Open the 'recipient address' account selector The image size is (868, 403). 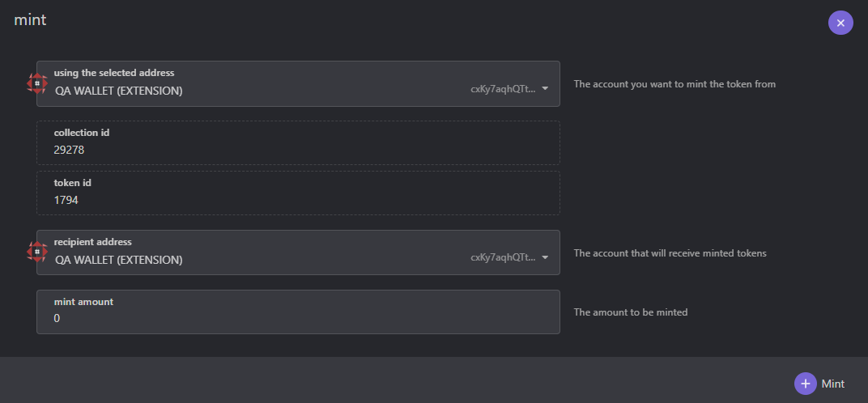click(x=298, y=252)
